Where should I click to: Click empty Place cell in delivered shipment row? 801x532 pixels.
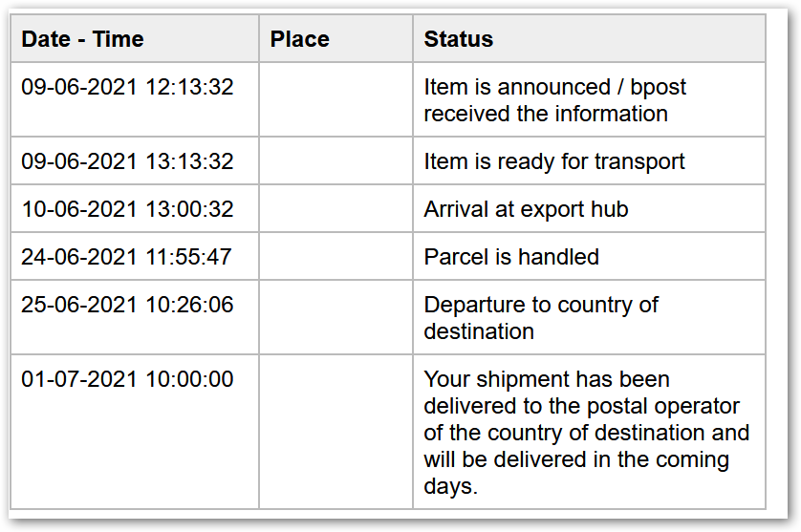[x=336, y=433]
